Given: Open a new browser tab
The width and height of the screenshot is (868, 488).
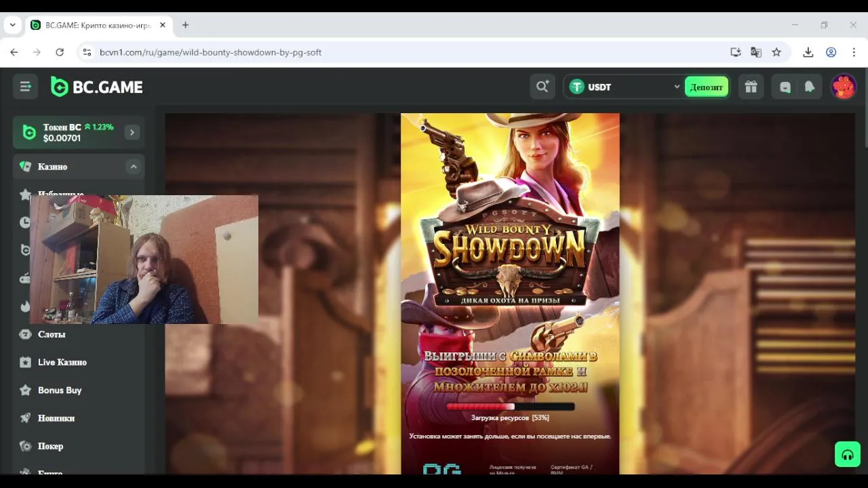Looking at the screenshot, I should 185,25.
